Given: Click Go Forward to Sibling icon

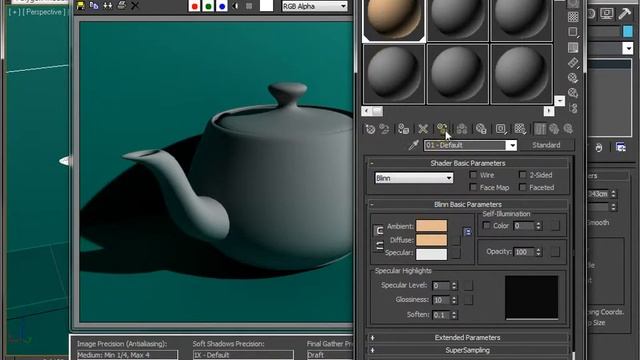Looking at the screenshot, I should point(568,129).
